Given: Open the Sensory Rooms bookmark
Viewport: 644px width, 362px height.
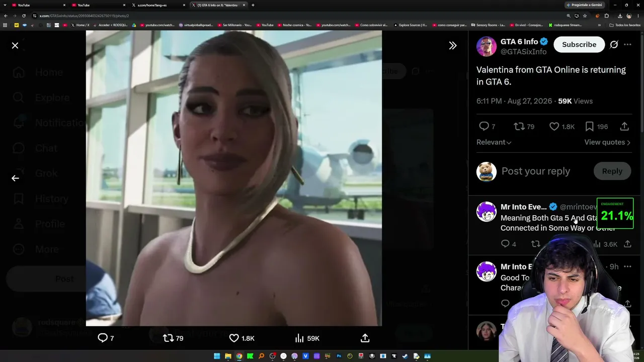Looking at the screenshot, I should pyautogui.click(x=487, y=25).
